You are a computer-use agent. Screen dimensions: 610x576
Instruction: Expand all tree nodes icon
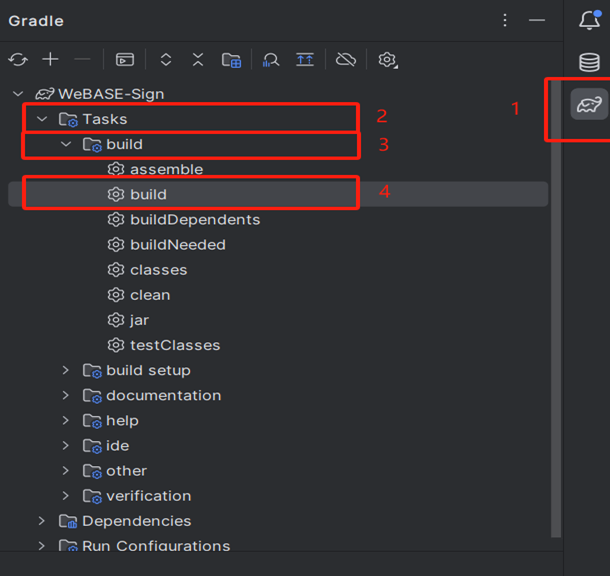166,60
